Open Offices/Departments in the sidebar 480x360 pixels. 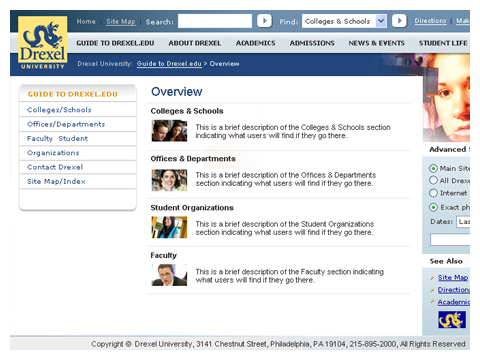[x=66, y=124]
